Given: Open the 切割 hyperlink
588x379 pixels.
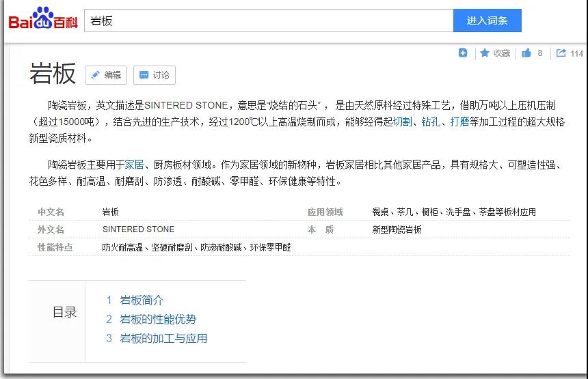Looking at the screenshot, I should pyautogui.click(x=403, y=122).
